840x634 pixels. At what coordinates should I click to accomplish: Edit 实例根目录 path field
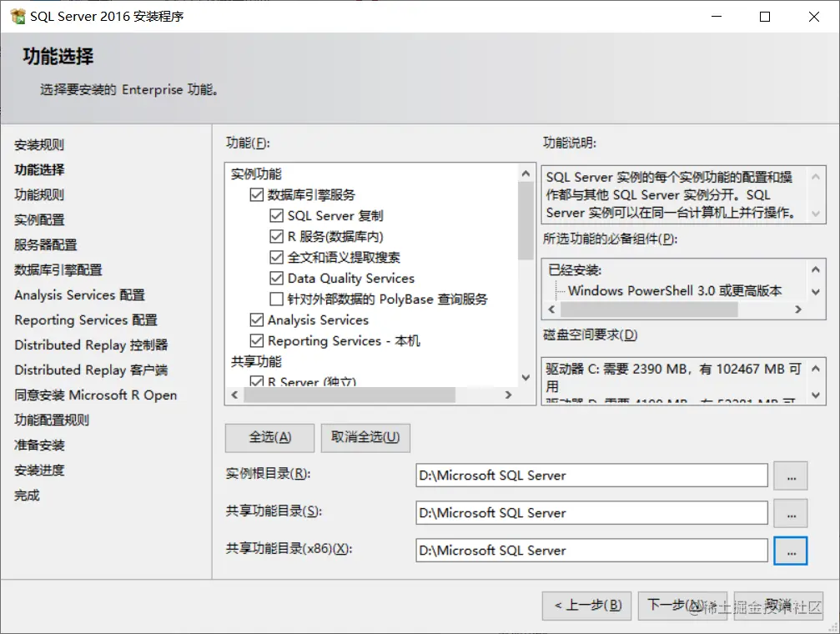click(x=591, y=475)
